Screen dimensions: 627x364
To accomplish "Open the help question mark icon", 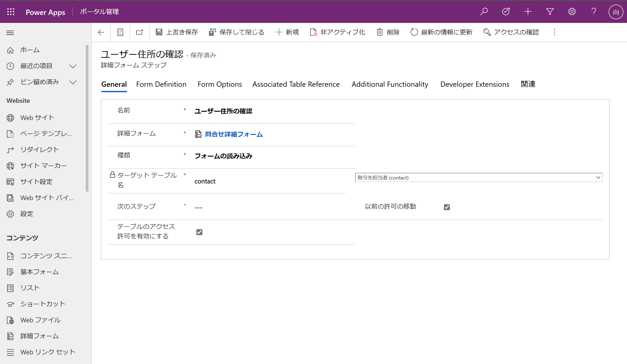I will coord(594,12).
